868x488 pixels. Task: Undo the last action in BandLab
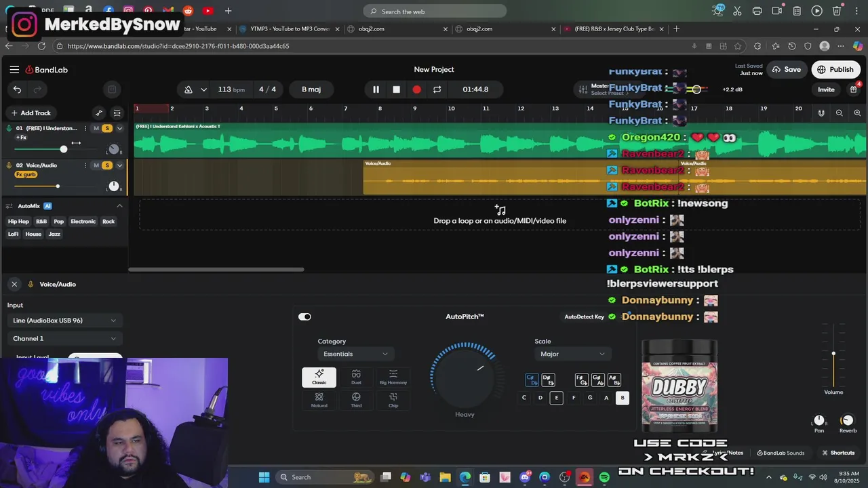pos(17,89)
